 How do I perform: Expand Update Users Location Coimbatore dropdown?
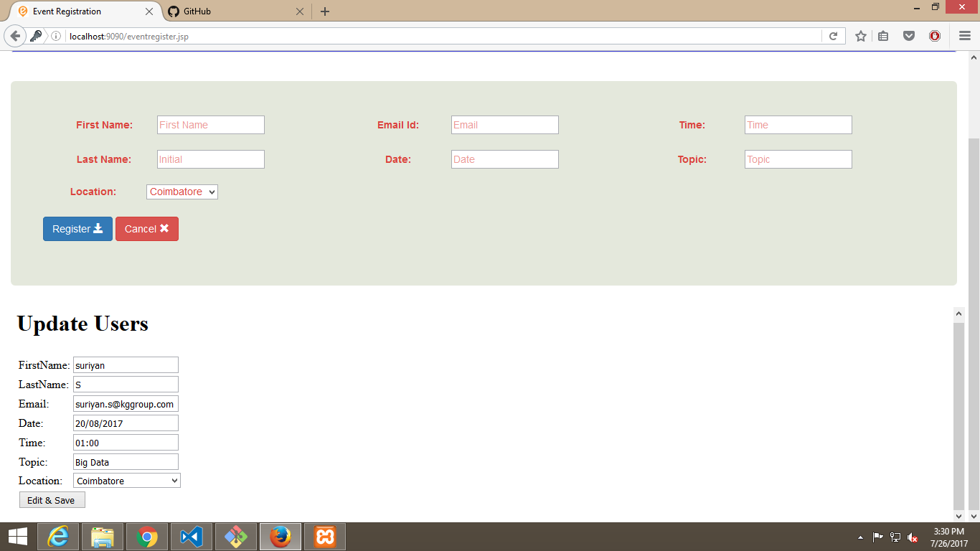point(127,481)
